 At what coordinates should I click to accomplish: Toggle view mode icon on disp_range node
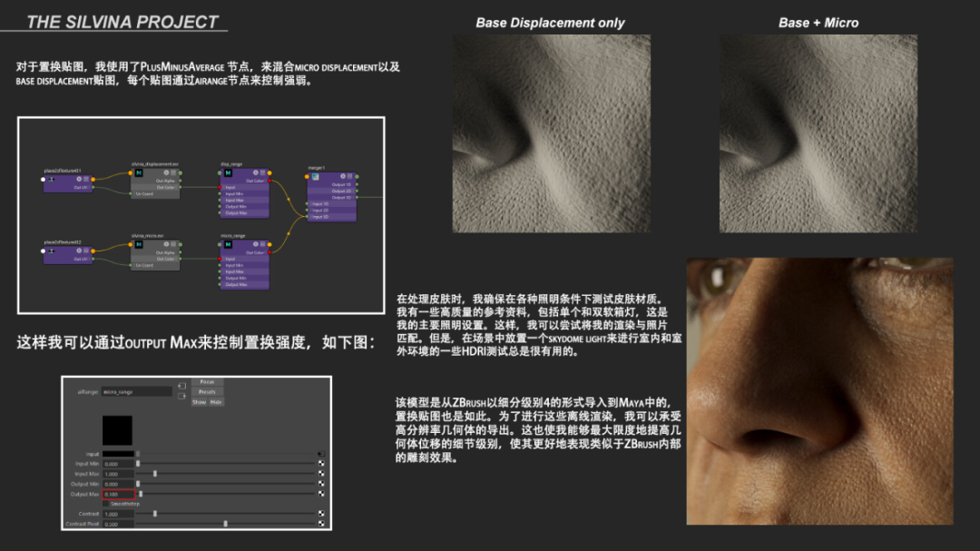(262, 172)
